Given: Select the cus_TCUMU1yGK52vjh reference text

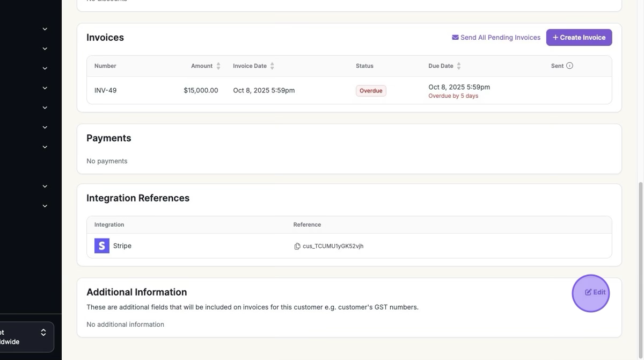Looking at the screenshot, I should (x=333, y=246).
